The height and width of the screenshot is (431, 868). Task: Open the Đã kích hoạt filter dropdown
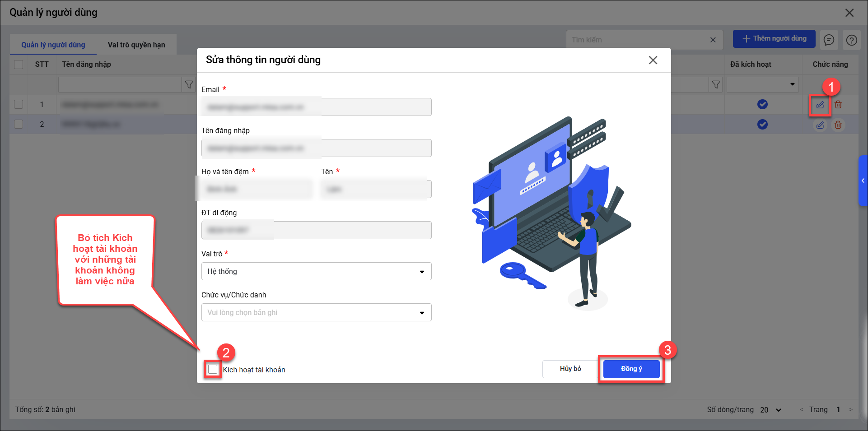click(762, 84)
